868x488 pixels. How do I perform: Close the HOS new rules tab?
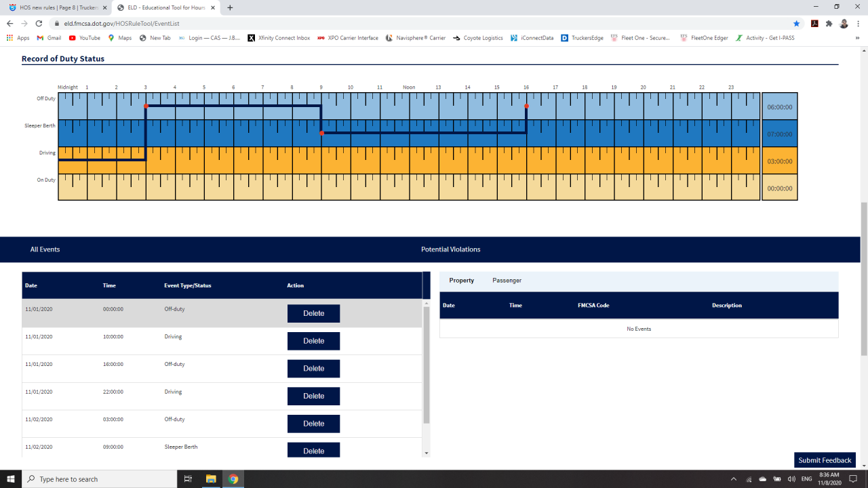(104, 7)
